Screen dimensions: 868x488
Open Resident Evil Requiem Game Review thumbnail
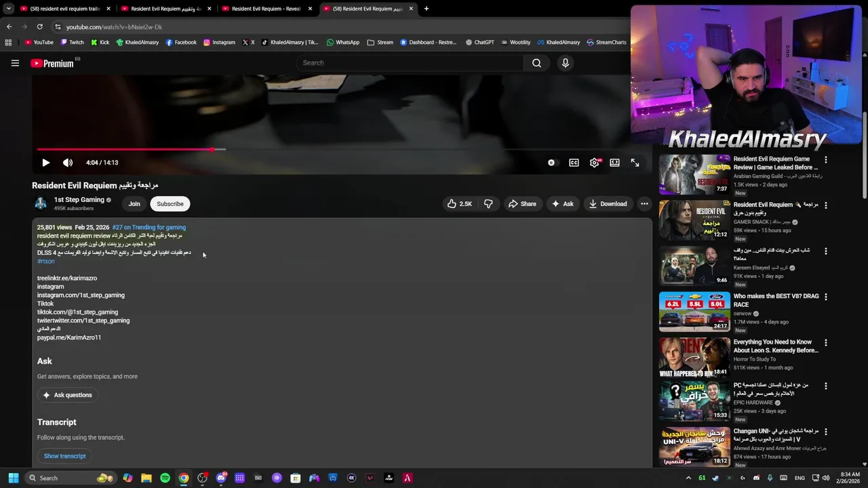pyautogui.click(x=694, y=174)
